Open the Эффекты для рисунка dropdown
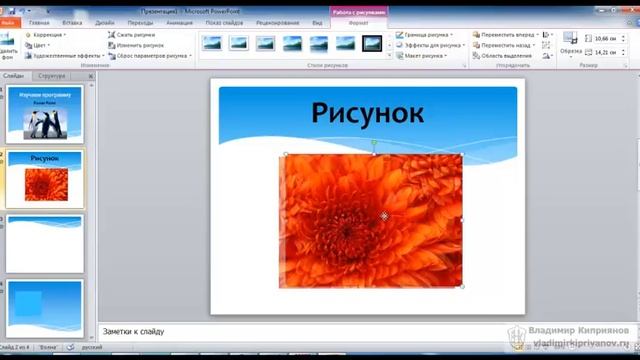Image resolution: width=640 pixels, height=360 pixels. click(430, 45)
